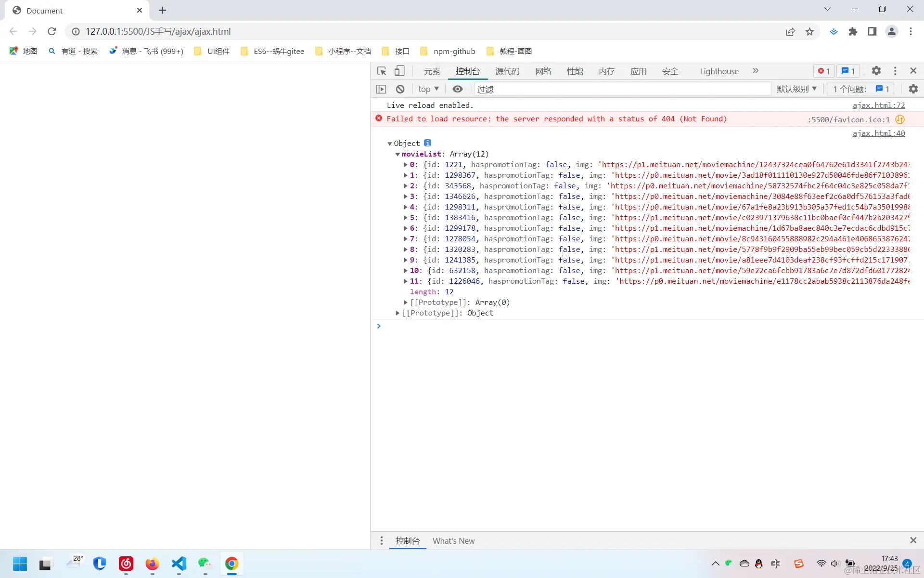
Task: Switch to the 网络 tab
Action: coord(543,71)
